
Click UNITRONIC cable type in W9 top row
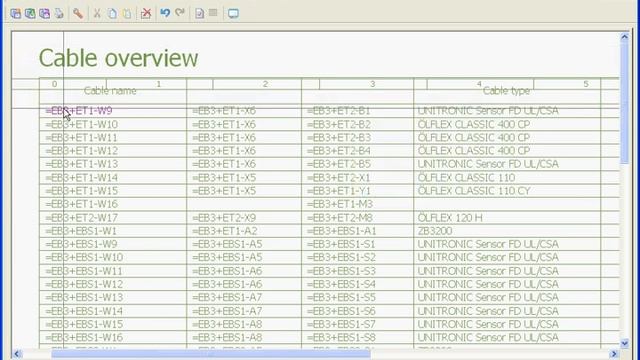tap(488, 111)
